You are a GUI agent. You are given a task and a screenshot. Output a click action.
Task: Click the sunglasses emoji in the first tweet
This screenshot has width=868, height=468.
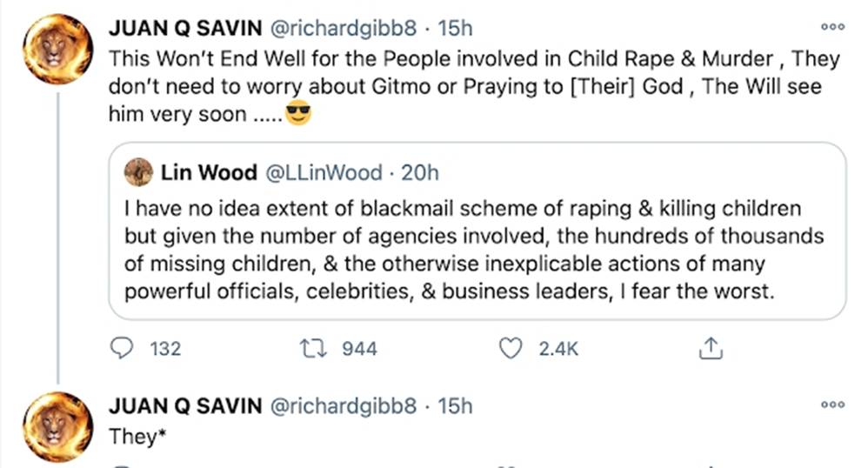point(297,114)
